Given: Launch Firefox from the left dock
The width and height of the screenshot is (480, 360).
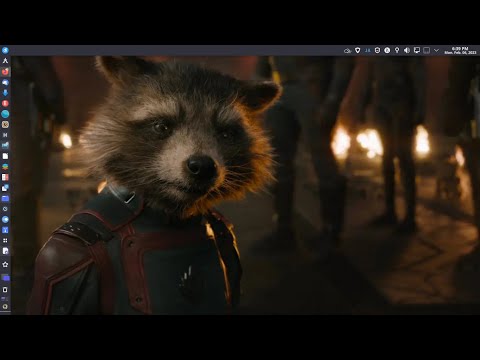Looking at the screenshot, I should [5, 72].
